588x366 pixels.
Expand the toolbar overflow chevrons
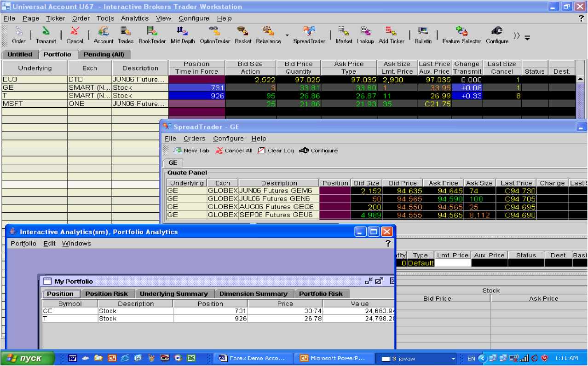coord(517,36)
